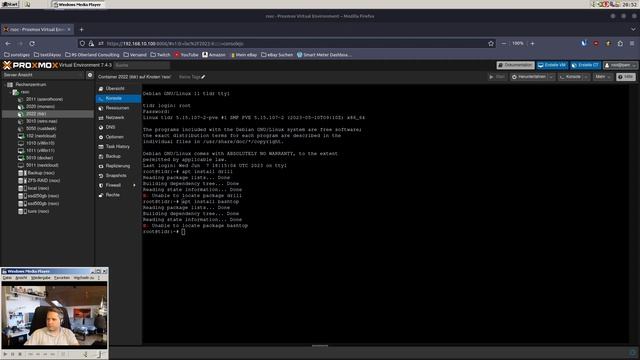Click the gear icon beside Server Ansicht
The width and height of the screenshot is (640, 360).
coord(90,75)
